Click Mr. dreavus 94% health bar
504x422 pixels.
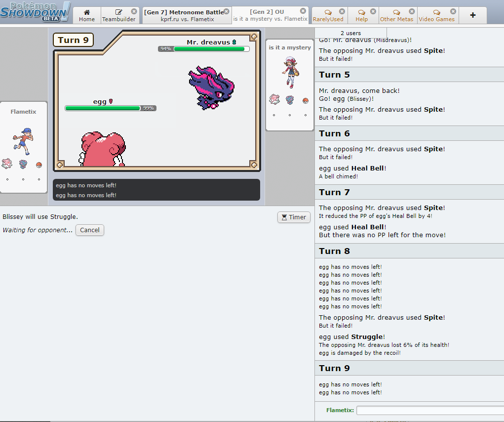[204, 49]
